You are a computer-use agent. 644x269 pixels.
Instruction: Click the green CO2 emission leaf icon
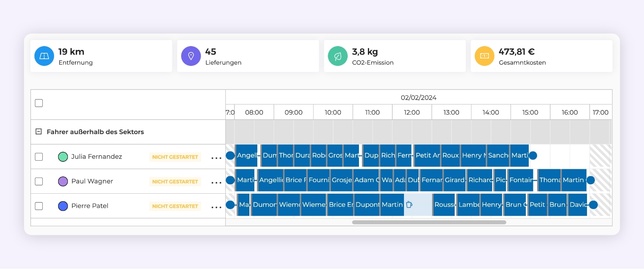[338, 56]
